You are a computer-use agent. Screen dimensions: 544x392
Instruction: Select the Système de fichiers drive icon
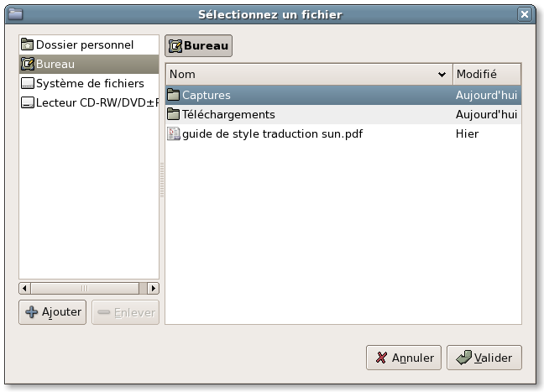click(27, 83)
